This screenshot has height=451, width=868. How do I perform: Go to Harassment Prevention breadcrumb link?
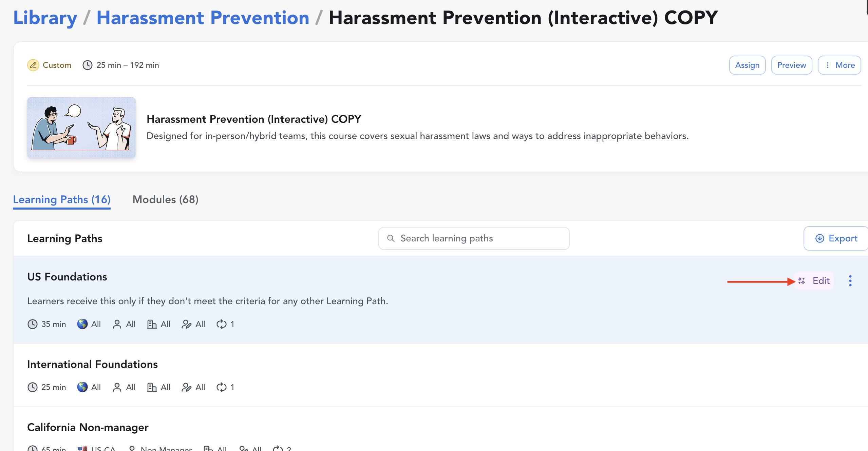(203, 18)
